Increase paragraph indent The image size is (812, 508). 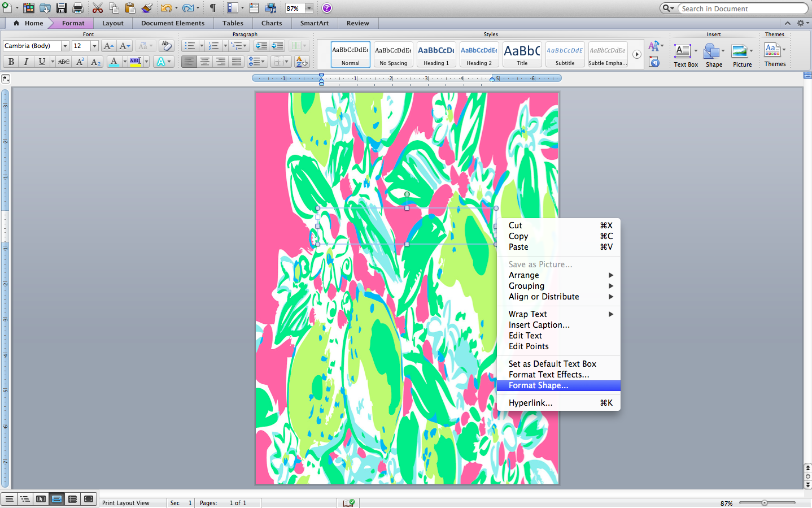point(277,46)
